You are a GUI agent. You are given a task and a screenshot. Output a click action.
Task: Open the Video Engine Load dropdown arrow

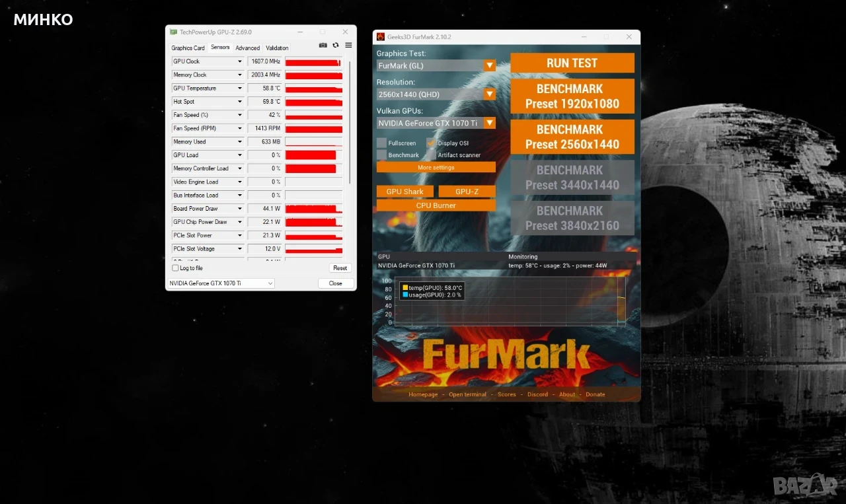click(240, 182)
